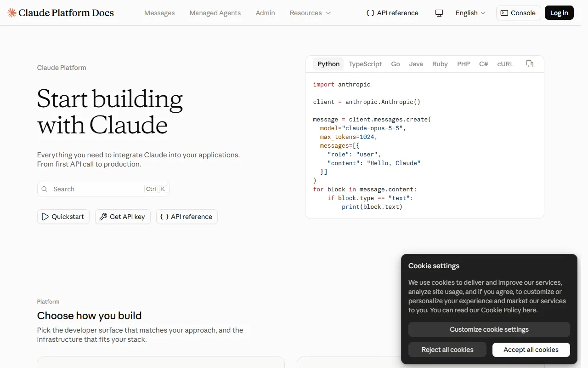Focus the Search input field
This screenshot has height=368, width=588.
[x=103, y=189]
